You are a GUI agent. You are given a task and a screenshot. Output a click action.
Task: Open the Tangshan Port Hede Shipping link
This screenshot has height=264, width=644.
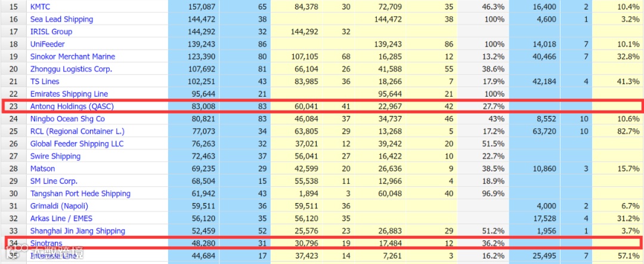click(80, 194)
